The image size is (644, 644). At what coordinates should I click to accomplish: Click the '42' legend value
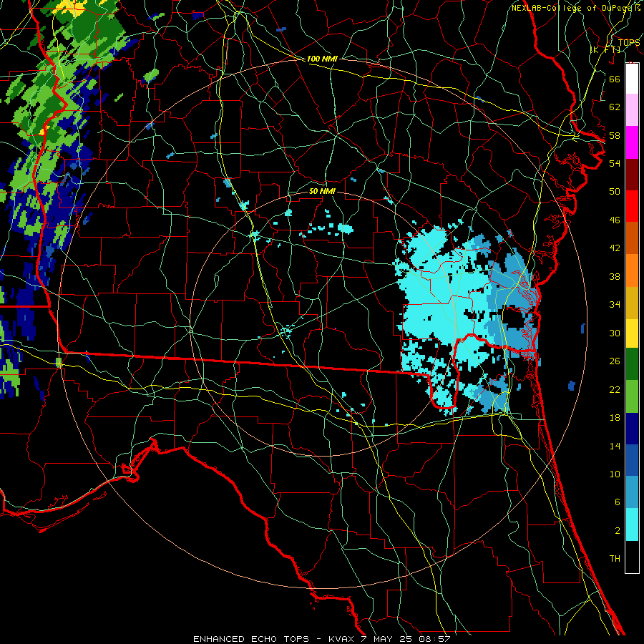coord(615,248)
